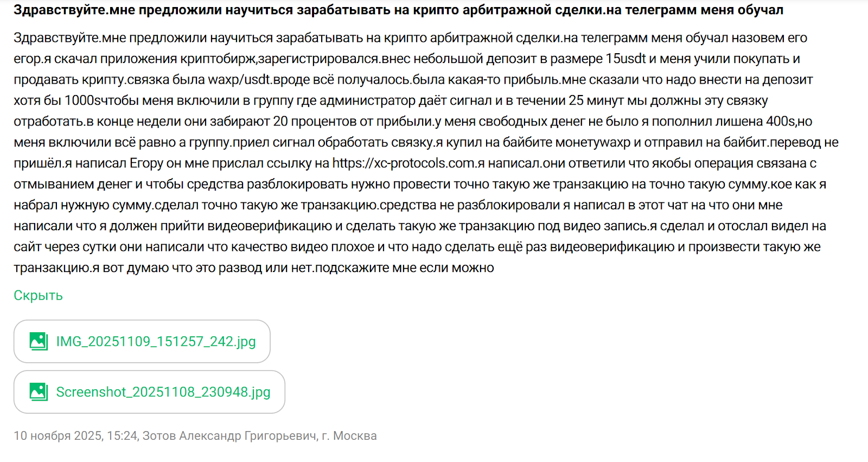Click the image icon of Screenshot_20251108 attachment

(39, 391)
